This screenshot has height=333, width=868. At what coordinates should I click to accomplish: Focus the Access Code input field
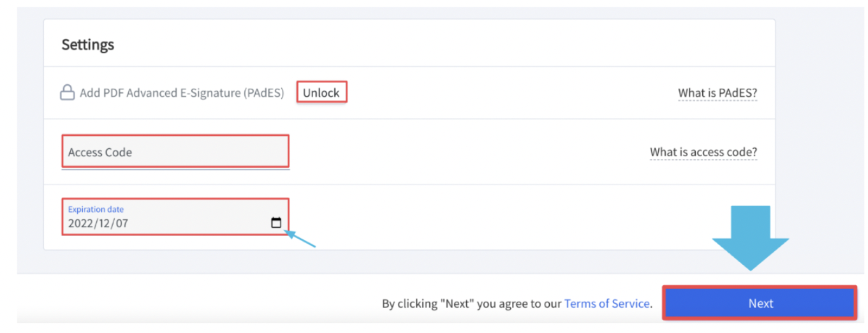click(x=175, y=152)
